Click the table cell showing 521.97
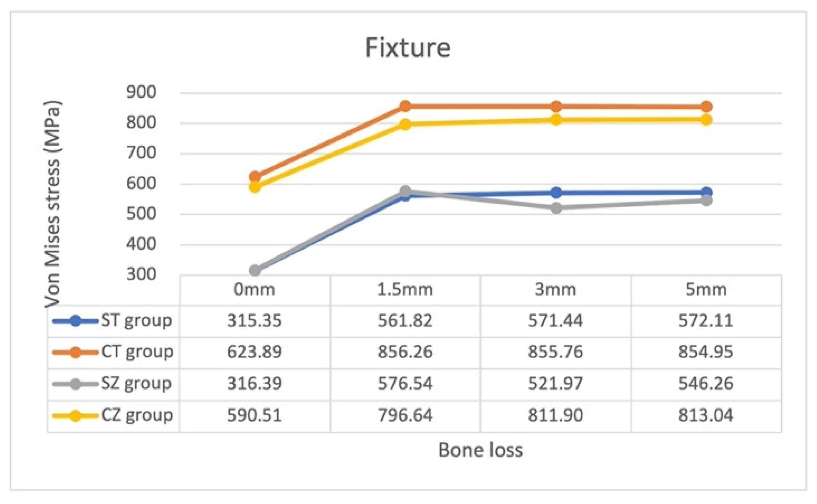Viewport: 817px width, 504px height. [556, 384]
